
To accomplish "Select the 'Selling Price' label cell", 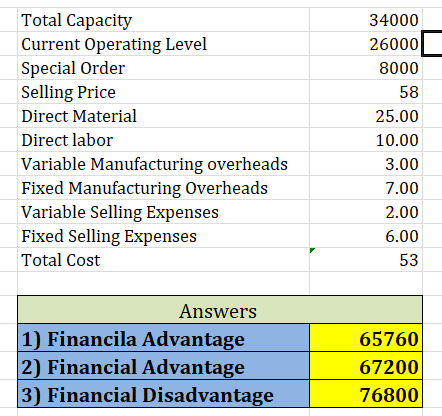I will (x=163, y=92).
